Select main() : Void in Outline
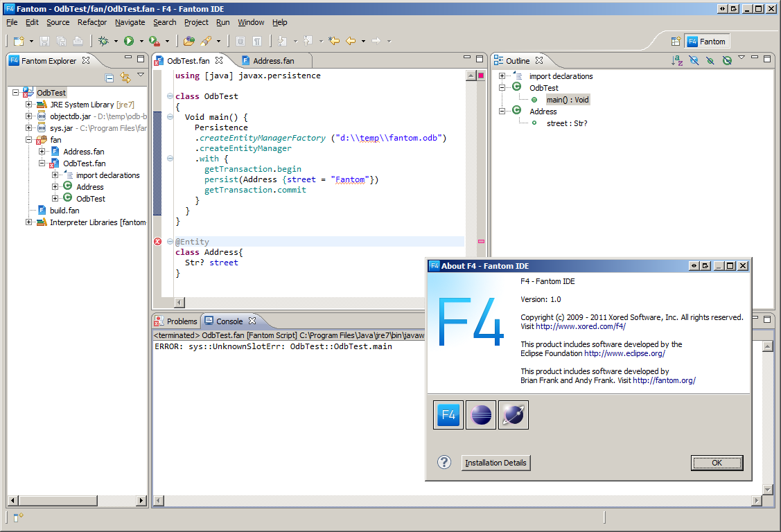 (568, 100)
